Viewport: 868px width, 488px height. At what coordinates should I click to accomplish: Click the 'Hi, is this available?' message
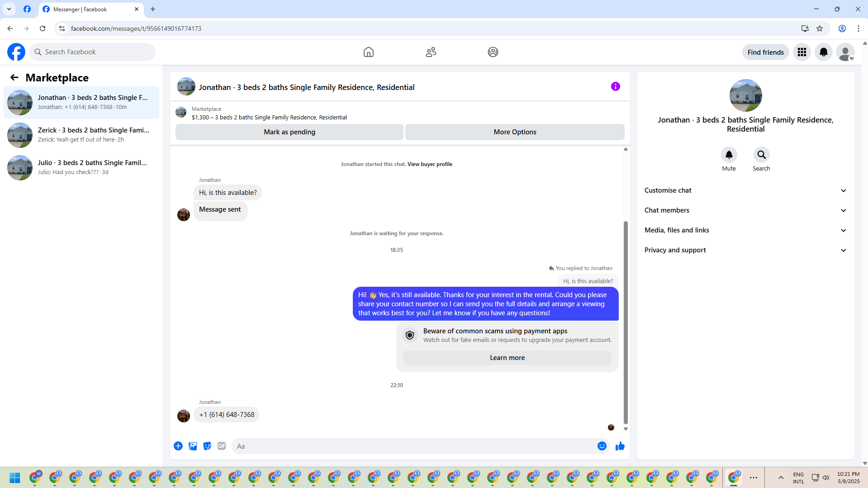228,193
